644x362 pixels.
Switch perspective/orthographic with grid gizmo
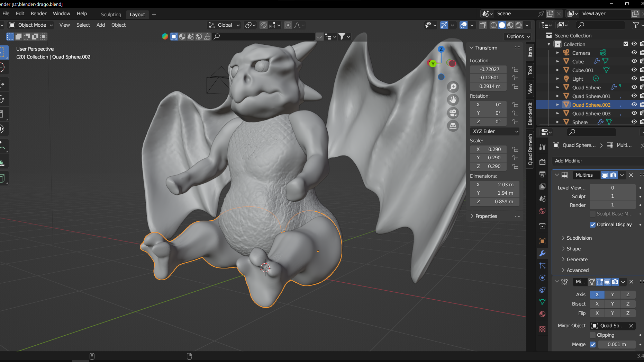tap(453, 126)
